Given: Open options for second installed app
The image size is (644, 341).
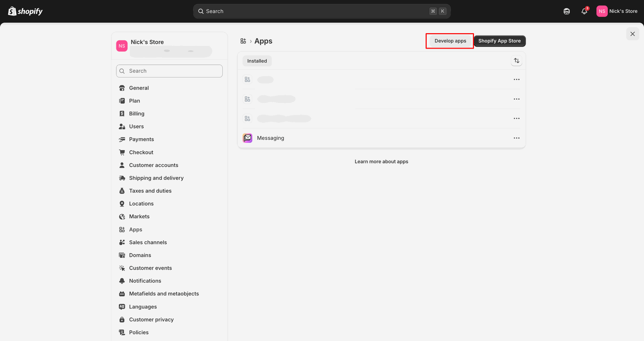Looking at the screenshot, I should click(x=517, y=99).
